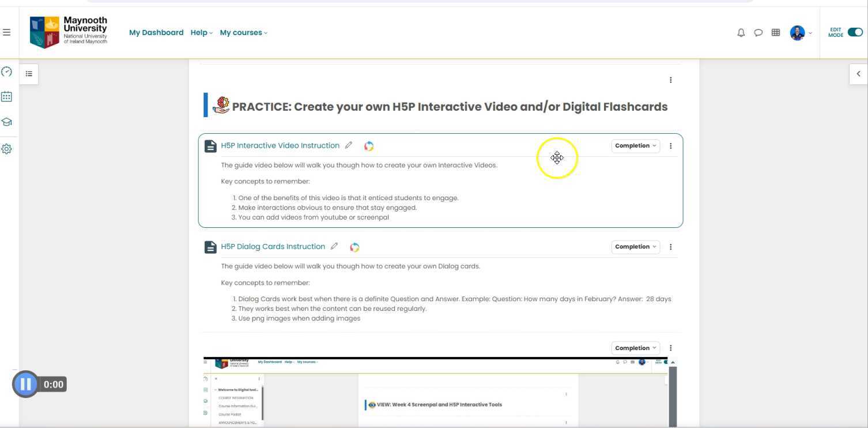
Task: Click the graduation cap icon in left sidebar
Action: 6,122
